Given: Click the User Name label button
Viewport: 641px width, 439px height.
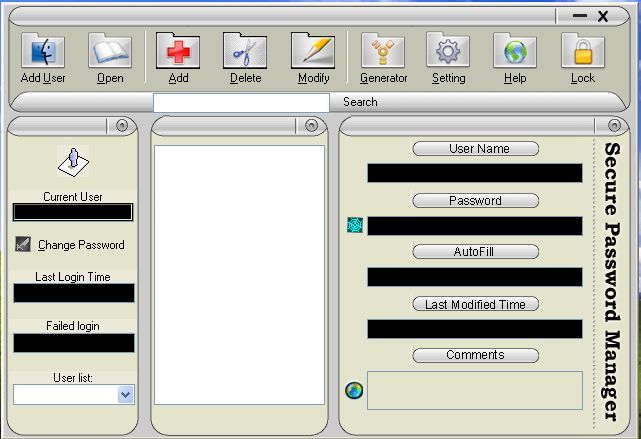Looking at the screenshot, I should tap(476, 149).
